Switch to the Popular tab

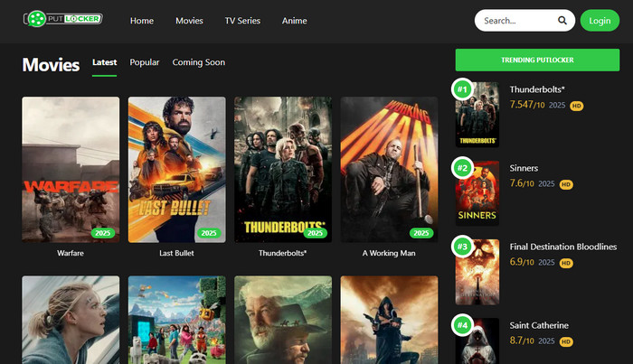point(145,62)
